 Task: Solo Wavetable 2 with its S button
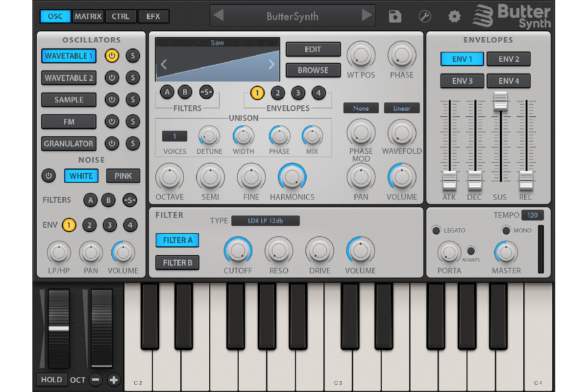pos(133,77)
